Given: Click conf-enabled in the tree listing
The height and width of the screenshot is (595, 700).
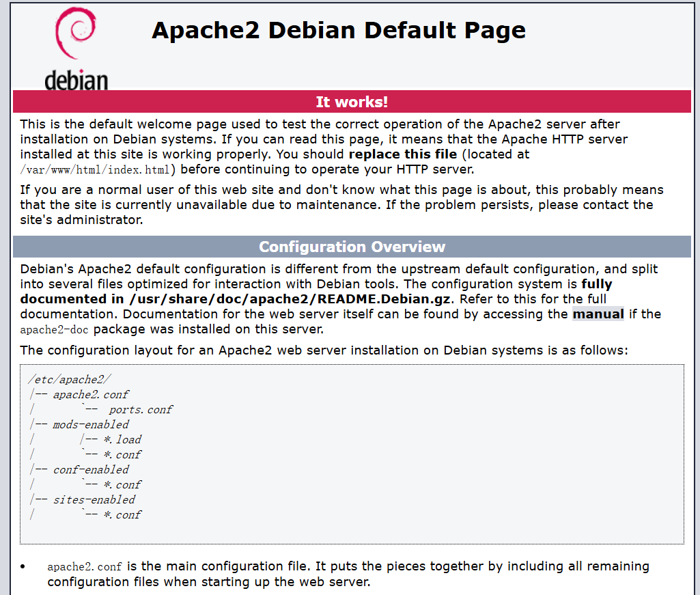Looking at the screenshot, I should 91,470.
